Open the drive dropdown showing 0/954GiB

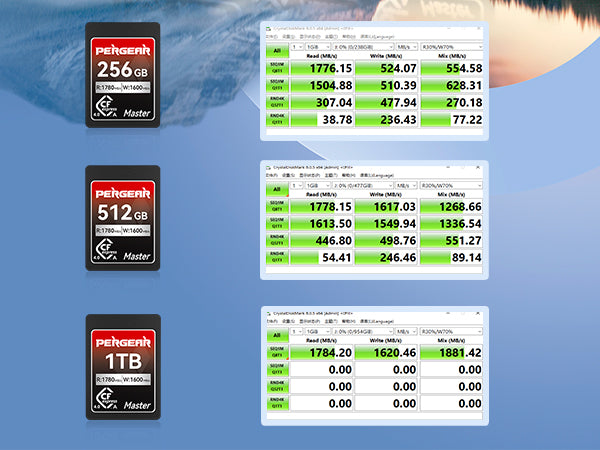point(360,331)
